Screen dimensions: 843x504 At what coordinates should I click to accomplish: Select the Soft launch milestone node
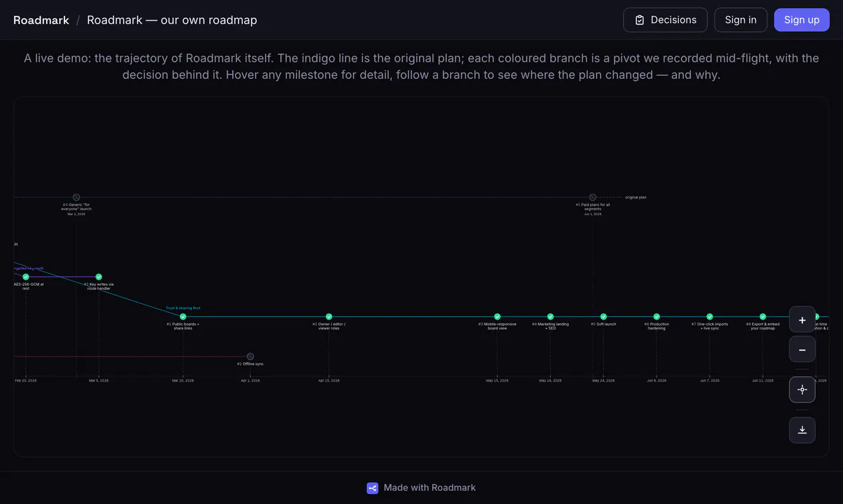point(603,316)
